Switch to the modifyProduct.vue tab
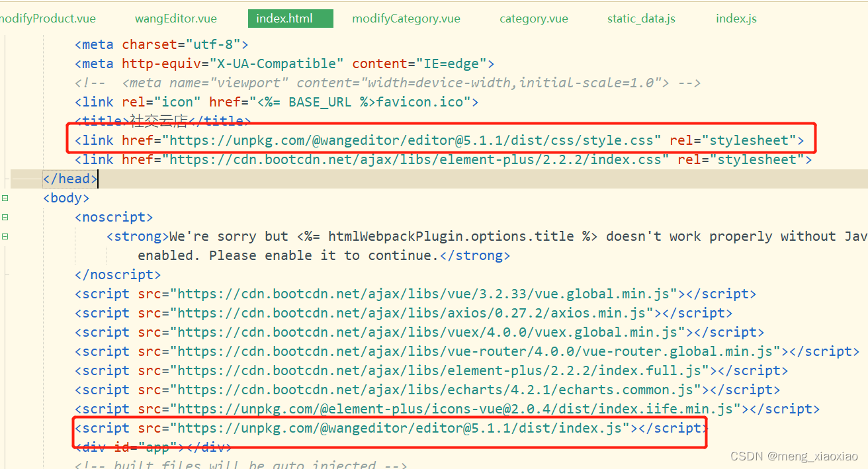This screenshot has height=469, width=868. coord(48,18)
